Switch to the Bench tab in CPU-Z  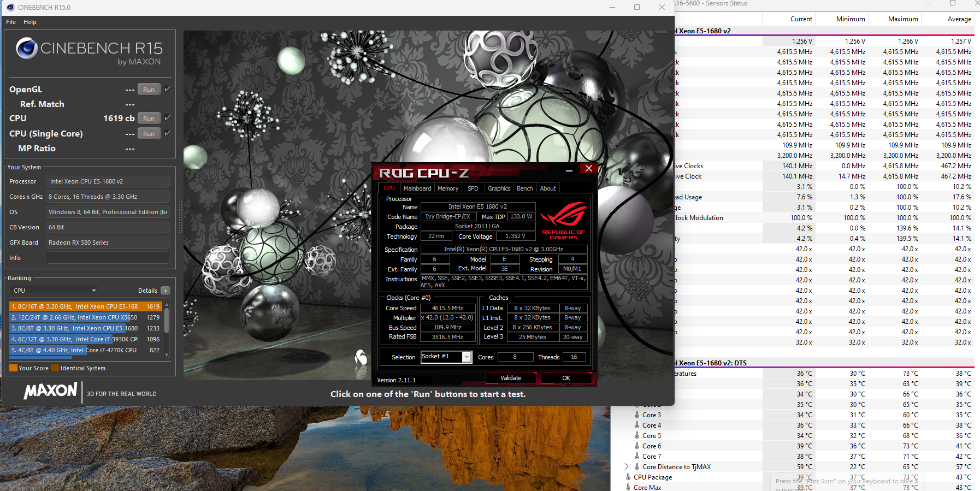(x=525, y=188)
